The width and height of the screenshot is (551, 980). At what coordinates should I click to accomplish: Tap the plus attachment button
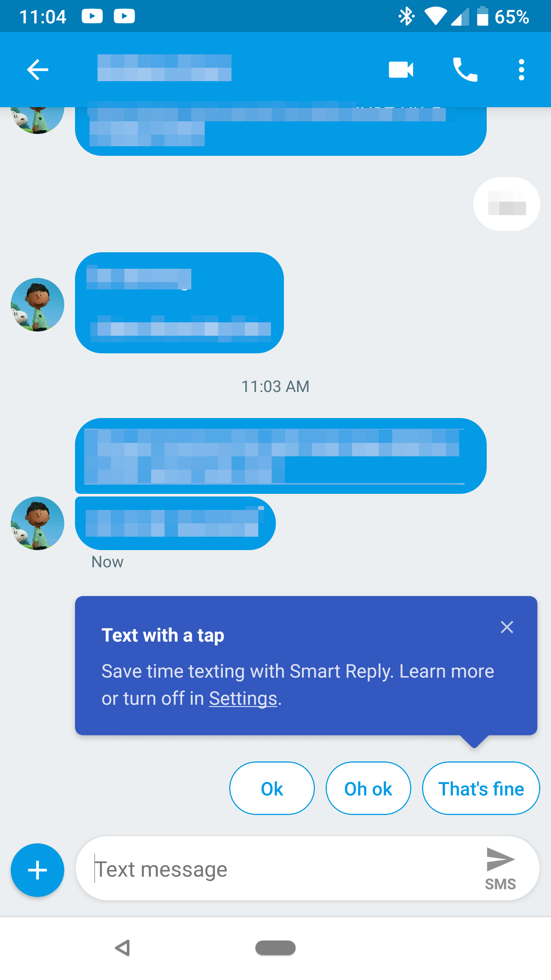[x=37, y=870]
